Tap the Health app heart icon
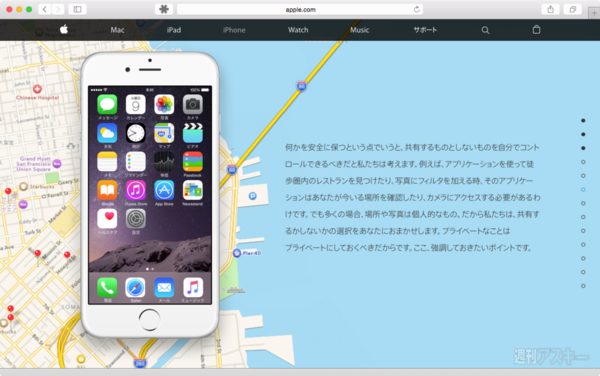The height and width of the screenshot is (376, 600). coord(107,219)
